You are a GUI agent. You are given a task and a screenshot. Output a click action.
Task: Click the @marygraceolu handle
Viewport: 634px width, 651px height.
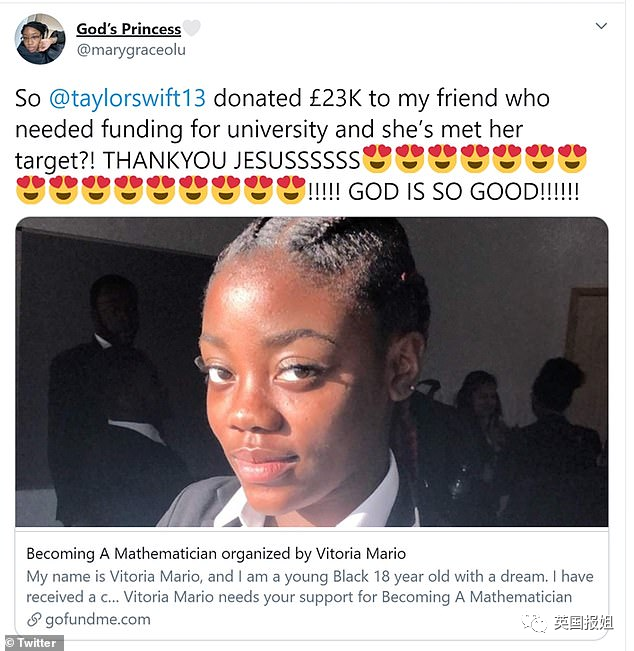pyautogui.click(x=131, y=50)
